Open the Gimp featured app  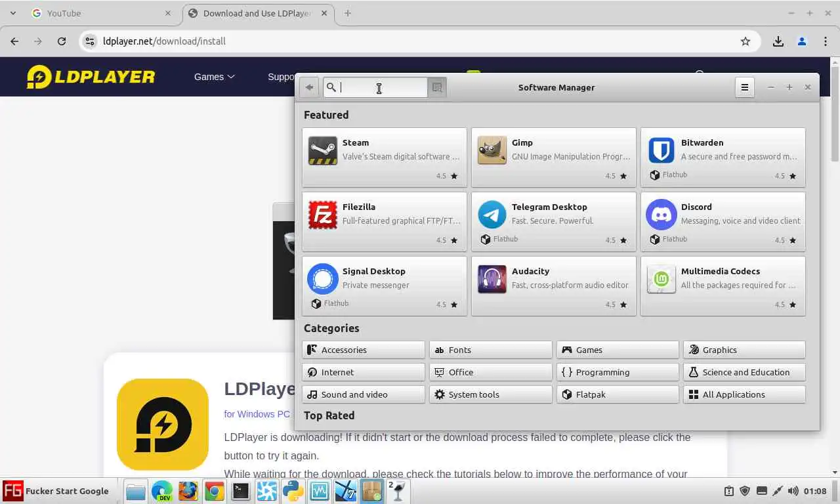[554, 157]
